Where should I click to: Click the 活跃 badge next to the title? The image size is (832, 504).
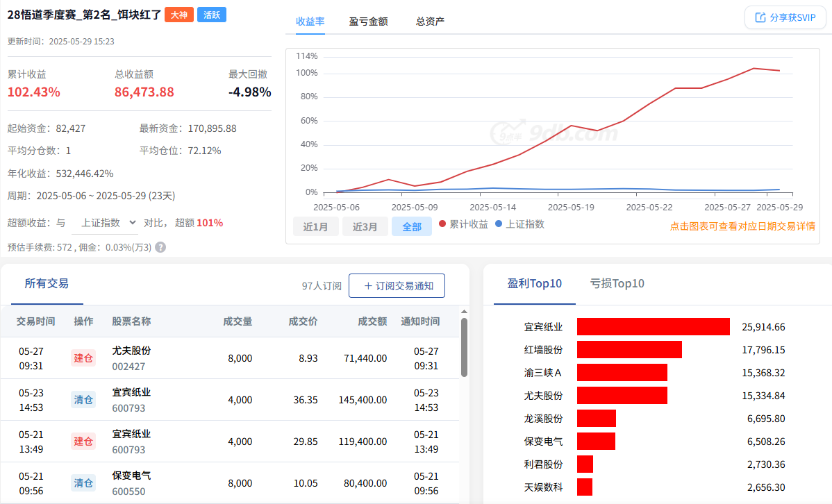(x=212, y=15)
